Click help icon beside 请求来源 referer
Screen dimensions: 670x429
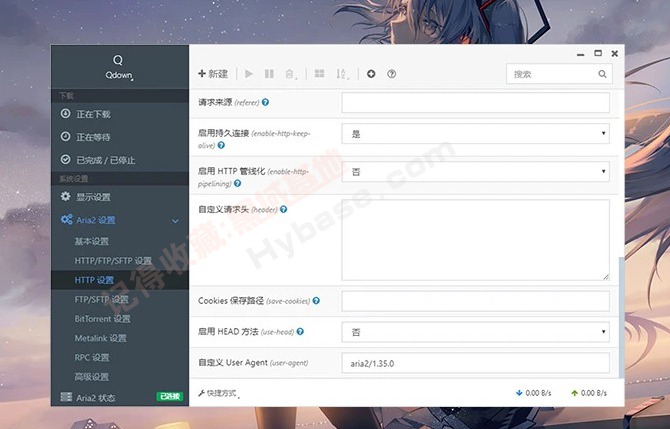coord(265,102)
